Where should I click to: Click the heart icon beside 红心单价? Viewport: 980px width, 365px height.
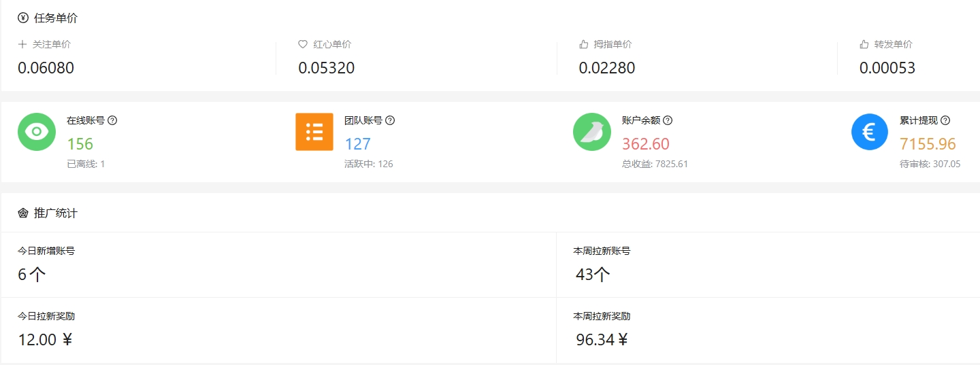[x=303, y=44]
